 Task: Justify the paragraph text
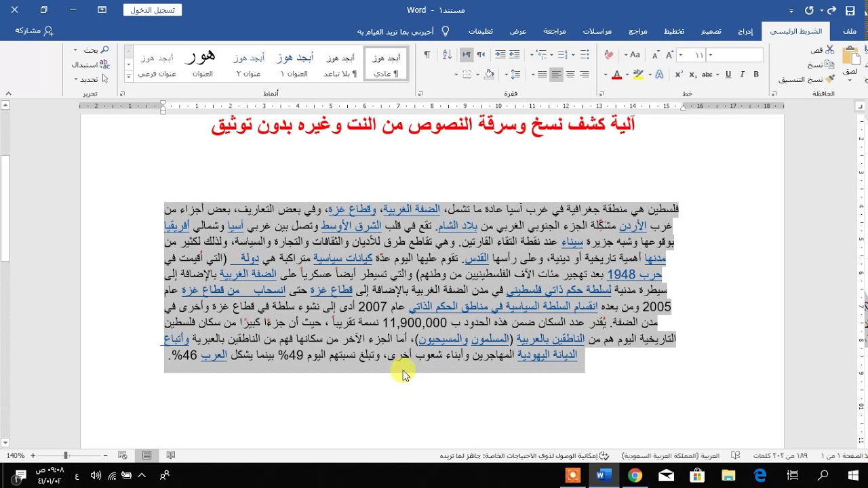542,75
